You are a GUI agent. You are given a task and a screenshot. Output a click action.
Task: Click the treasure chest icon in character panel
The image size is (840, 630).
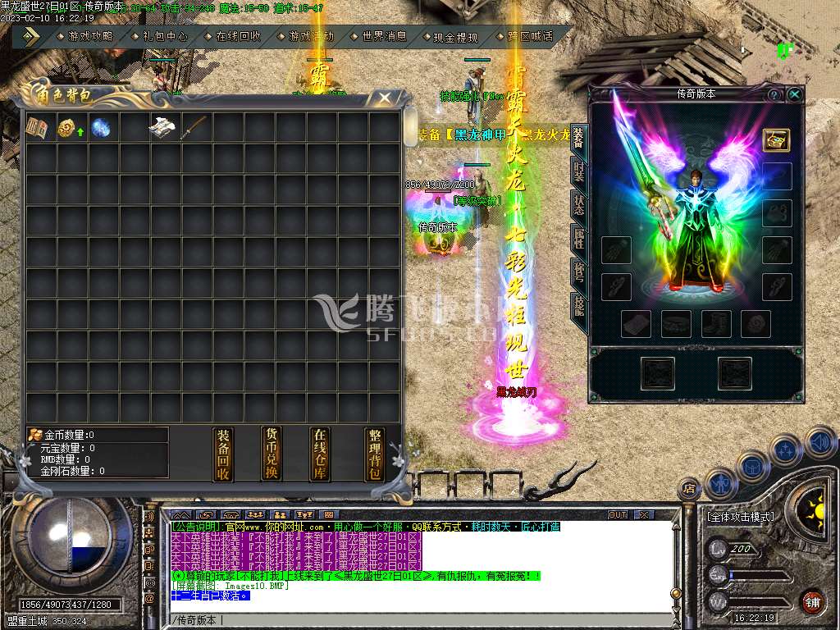[776, 139]
